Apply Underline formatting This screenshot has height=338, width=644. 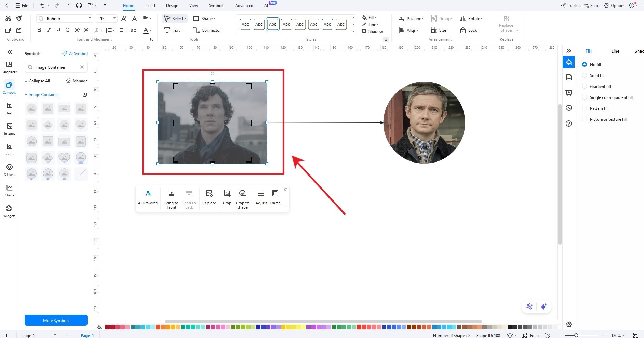(x=58, y=30)
